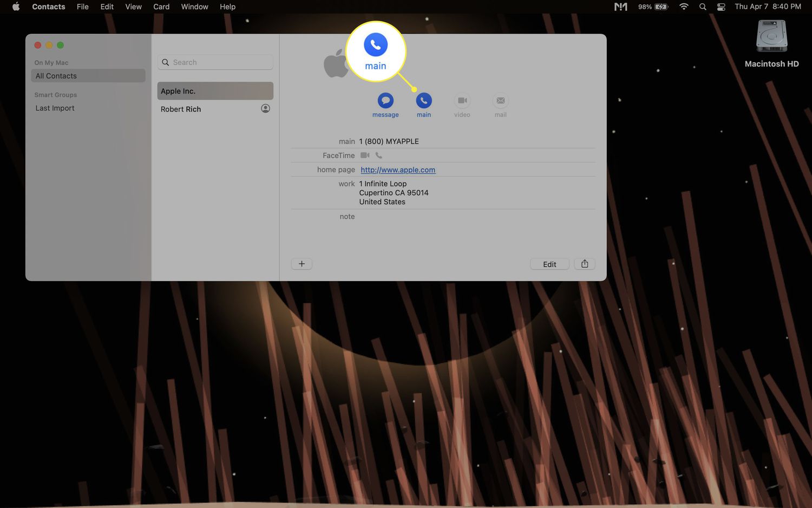The width and height of the screenshot is (812, 508).
Task: Click the Edit button for contact
Action: (549, 264)
